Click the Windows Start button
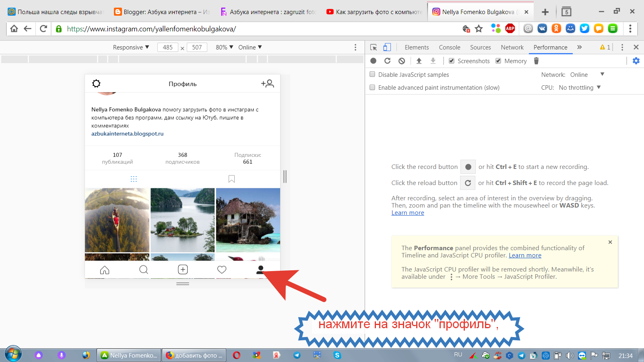 tap(13, 354)
